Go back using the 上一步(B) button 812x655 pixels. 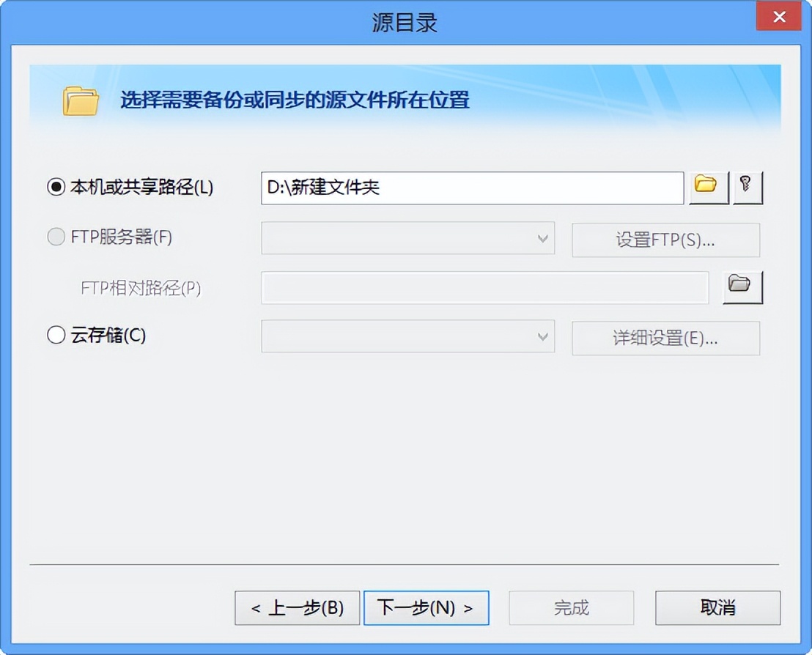click(x=297, y=607)
